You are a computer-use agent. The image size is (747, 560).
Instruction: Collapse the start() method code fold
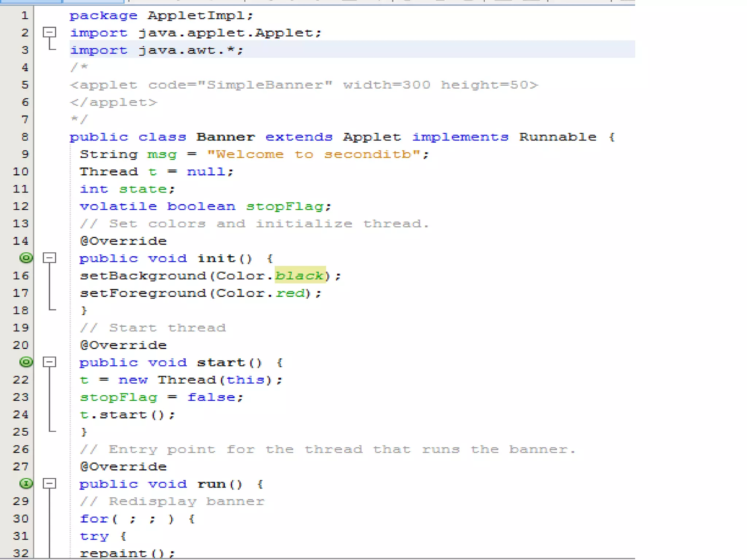pyautogui.click(x=49, y=362)
